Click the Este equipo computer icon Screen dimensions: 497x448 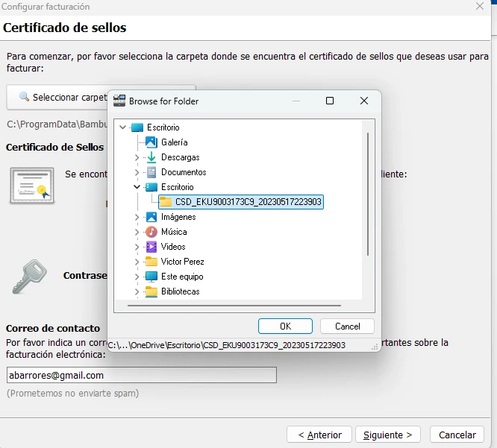pos(151,277)
